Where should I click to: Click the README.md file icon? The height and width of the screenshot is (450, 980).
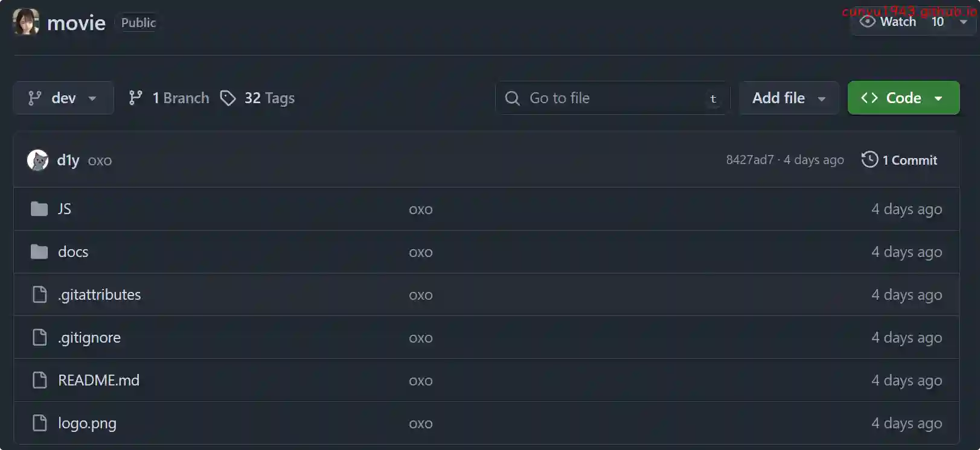pos(39,380)
